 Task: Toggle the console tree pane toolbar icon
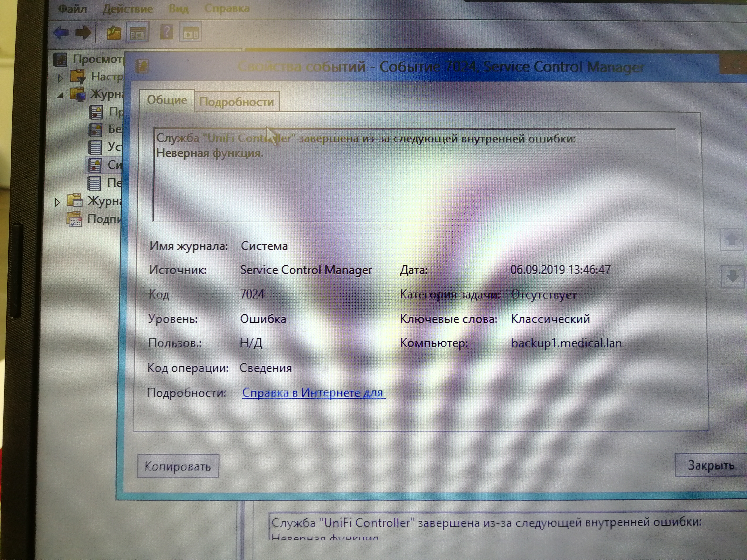(x=137, y=33)
